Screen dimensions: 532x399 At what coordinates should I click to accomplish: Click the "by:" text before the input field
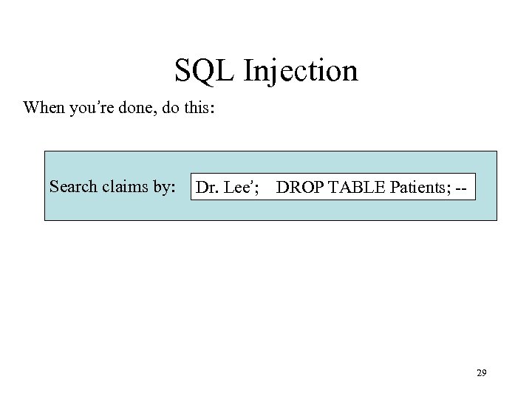tap(166, 186)
